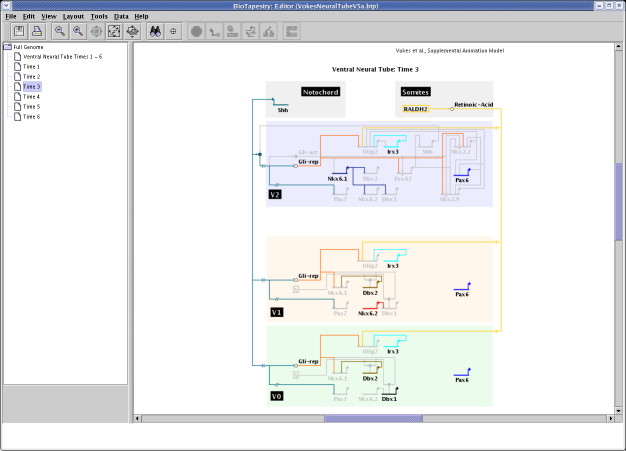Click the Save toolbar icon
The width and height of the screenshot is (626, 451).
coord(19,31)
